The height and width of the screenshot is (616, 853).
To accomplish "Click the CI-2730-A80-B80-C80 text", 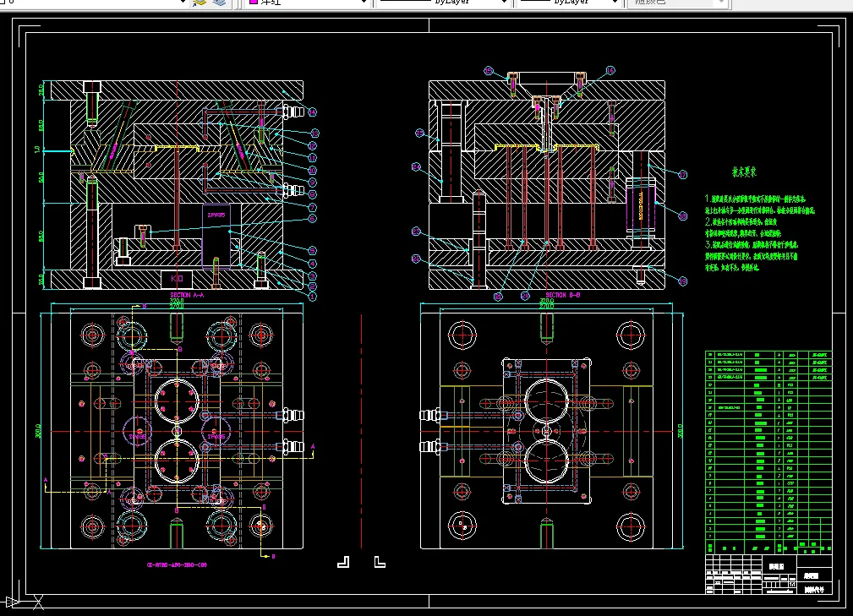I will click(177, 565).
